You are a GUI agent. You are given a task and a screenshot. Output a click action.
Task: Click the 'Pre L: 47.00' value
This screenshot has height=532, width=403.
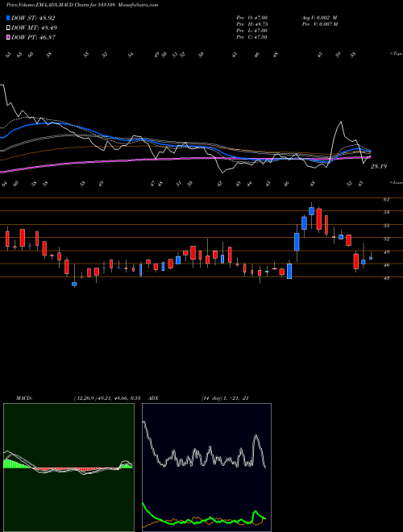click(252, 31)
